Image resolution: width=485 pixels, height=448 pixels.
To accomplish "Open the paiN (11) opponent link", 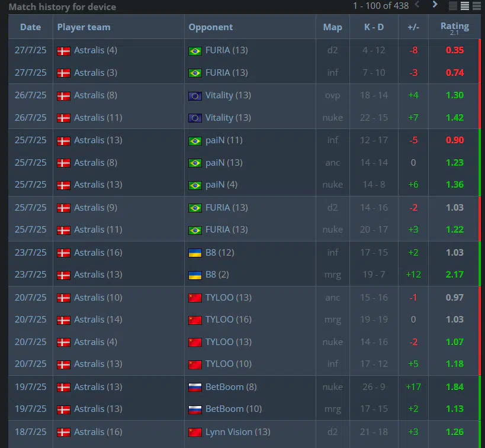I will 224,140.
